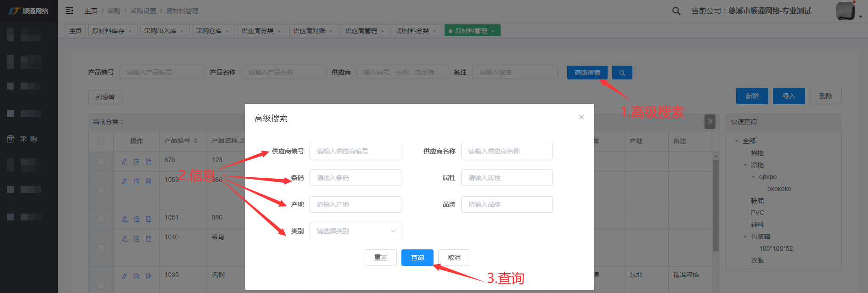Collapse the 包装箱 tree node
This screenshot has width=868, height=293.
tap(745, 237)
